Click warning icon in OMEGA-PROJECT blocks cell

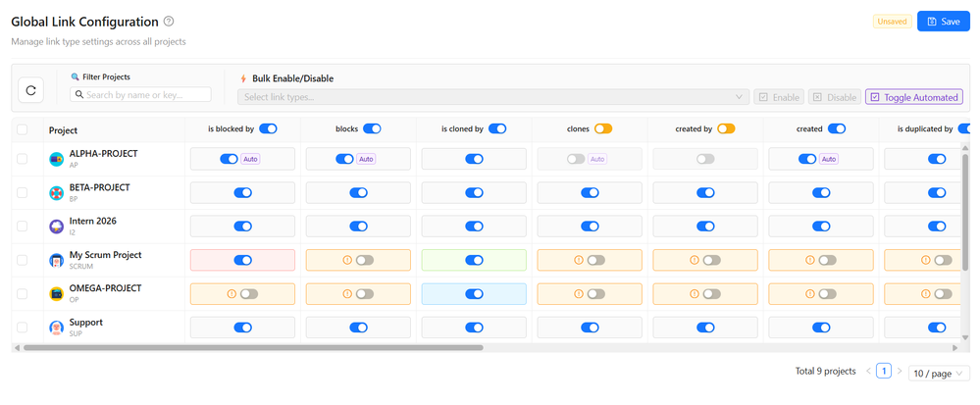(347, 294)
